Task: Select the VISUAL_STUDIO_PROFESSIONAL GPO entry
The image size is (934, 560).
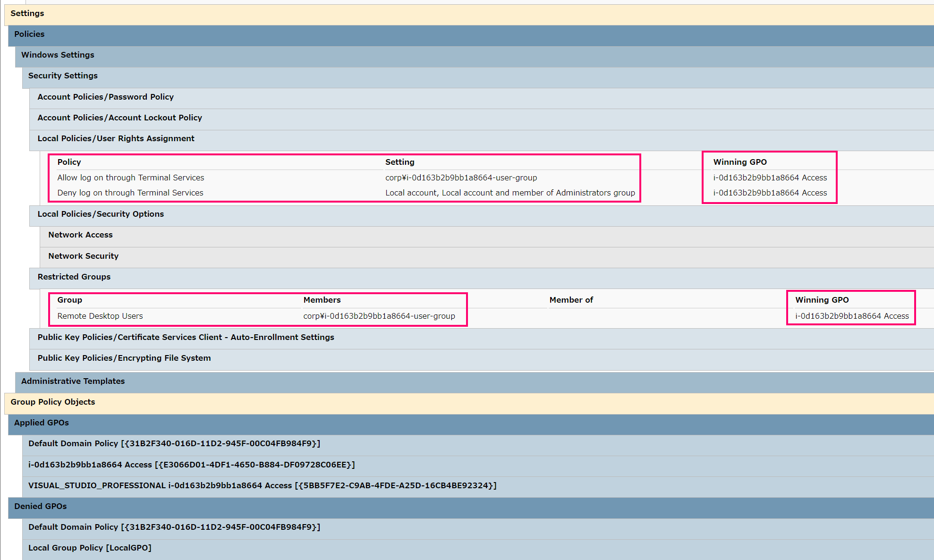Action: (262, 485)
